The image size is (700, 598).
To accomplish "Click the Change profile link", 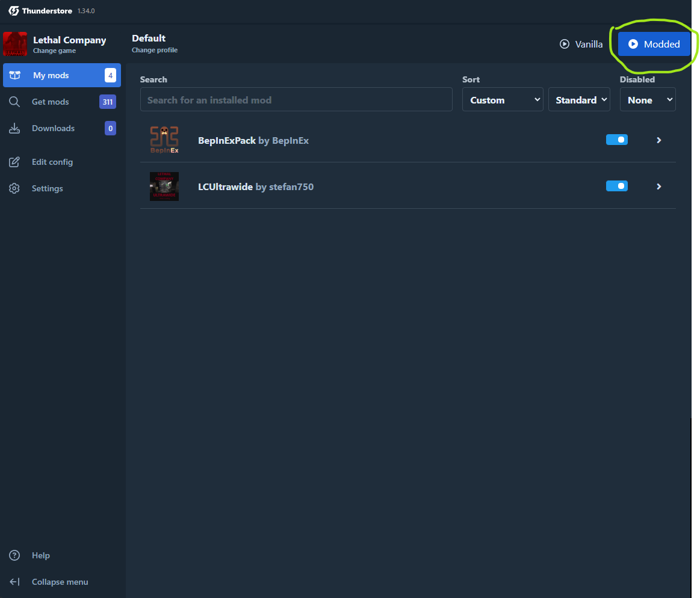I will 155,50.
